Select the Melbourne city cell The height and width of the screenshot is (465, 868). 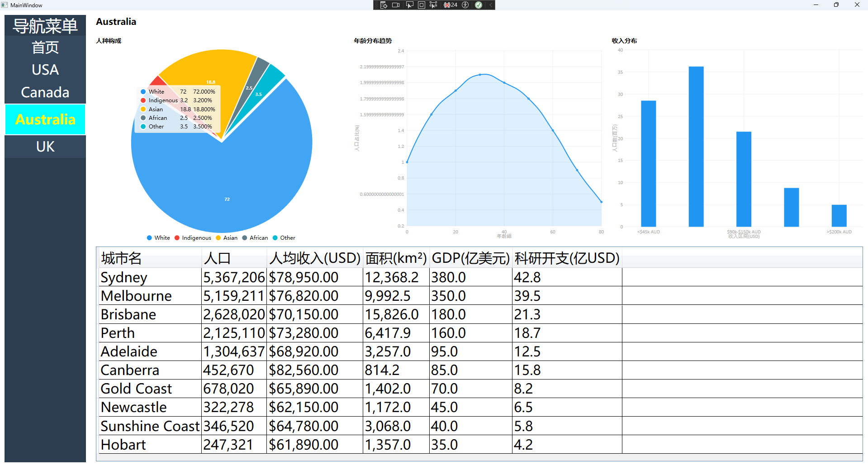point(150,296)
